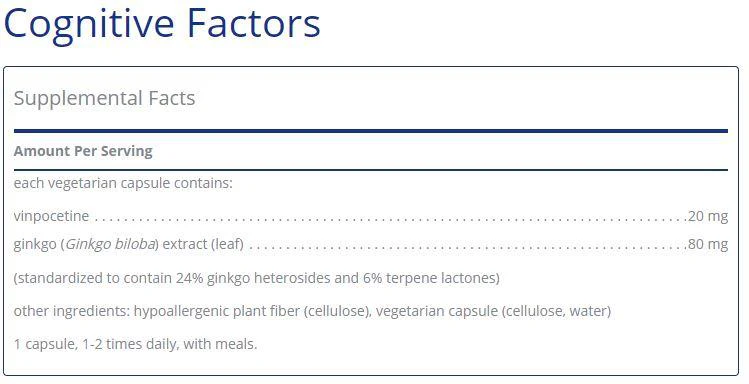Click 'each vegetarian capsule contains' text
The image size is (749, 384).
pyautogui.click(x=123, y=183)
